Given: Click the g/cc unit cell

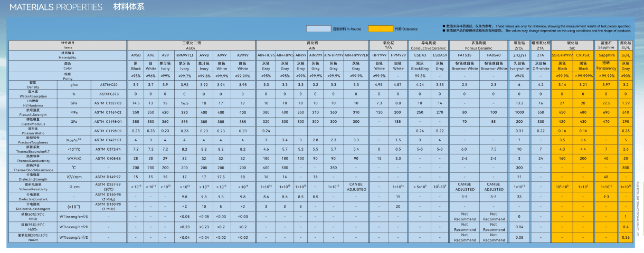Looking at the screenshot, I should pyautogui.click(x=74, y=85).
